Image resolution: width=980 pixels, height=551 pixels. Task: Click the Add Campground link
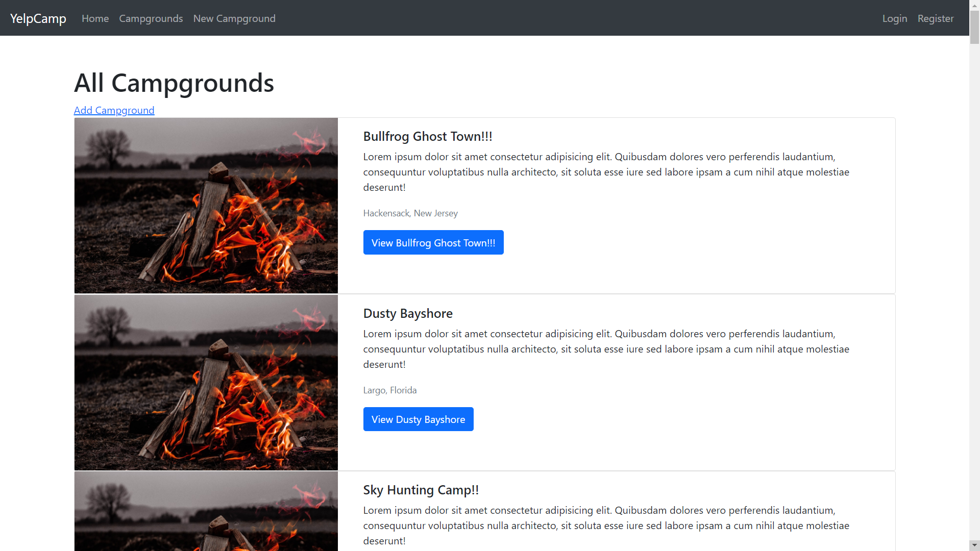114,110
